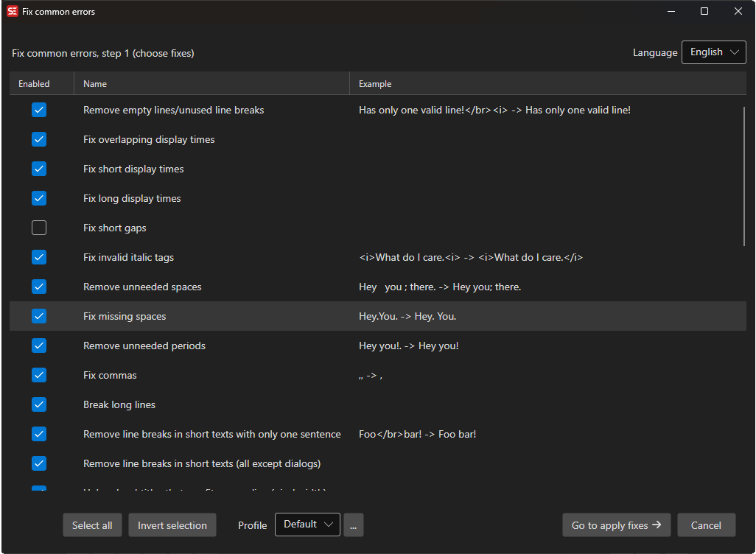
Task: Disable Fix invalid italic tags
Action: point(38,257)
